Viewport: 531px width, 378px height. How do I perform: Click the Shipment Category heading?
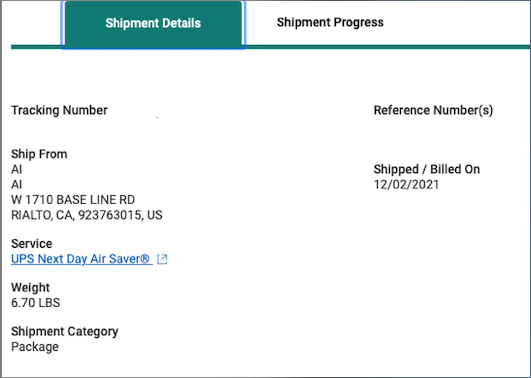pyautogui.click(x=65, y=331)
